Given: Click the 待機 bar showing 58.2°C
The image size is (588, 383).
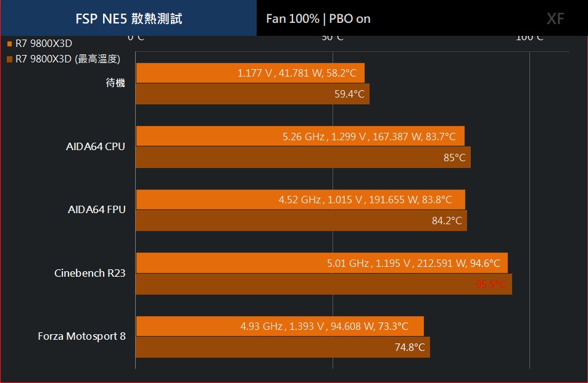Looking at the screenshot, I should (250, 73).
